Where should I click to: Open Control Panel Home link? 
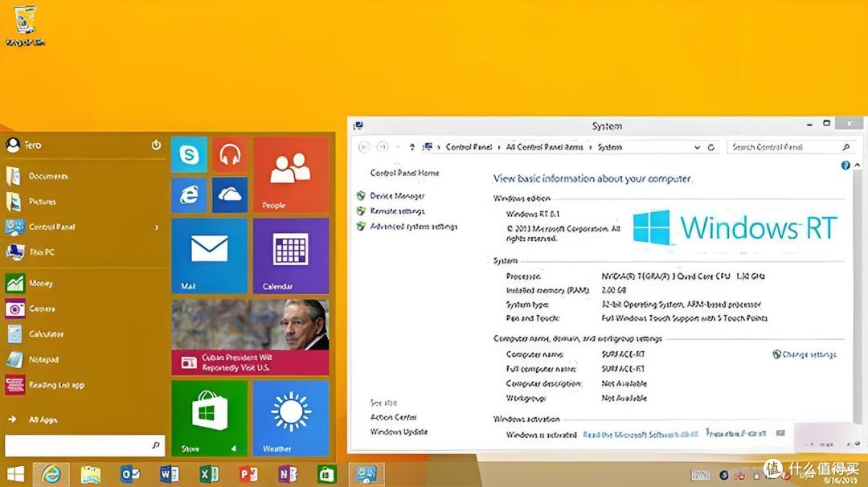[404, 173]
